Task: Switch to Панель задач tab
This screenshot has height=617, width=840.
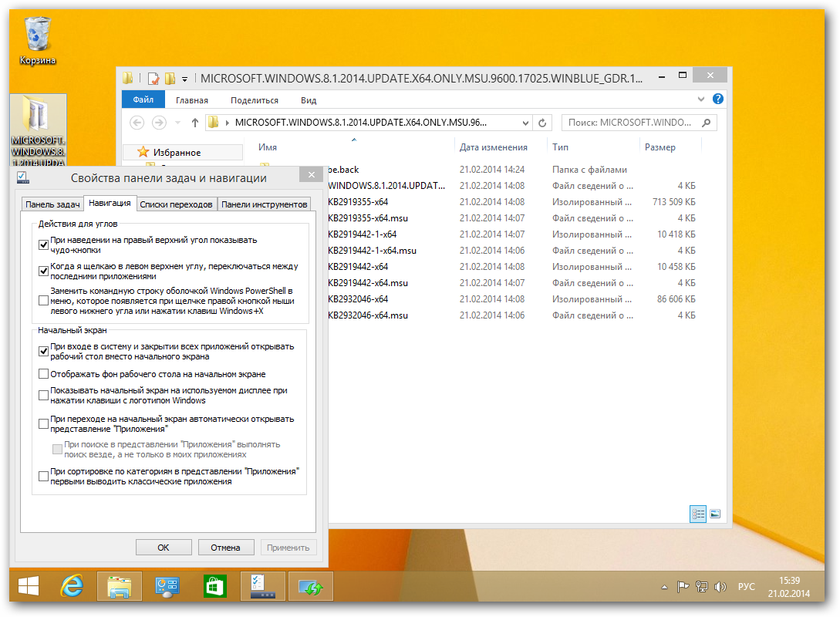Action: coord(52,204)
